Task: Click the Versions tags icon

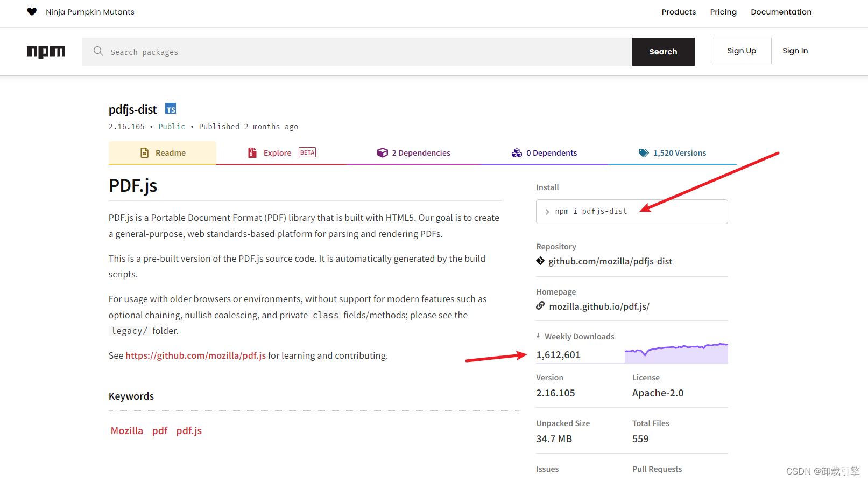Action: click(x=644, y=153)
